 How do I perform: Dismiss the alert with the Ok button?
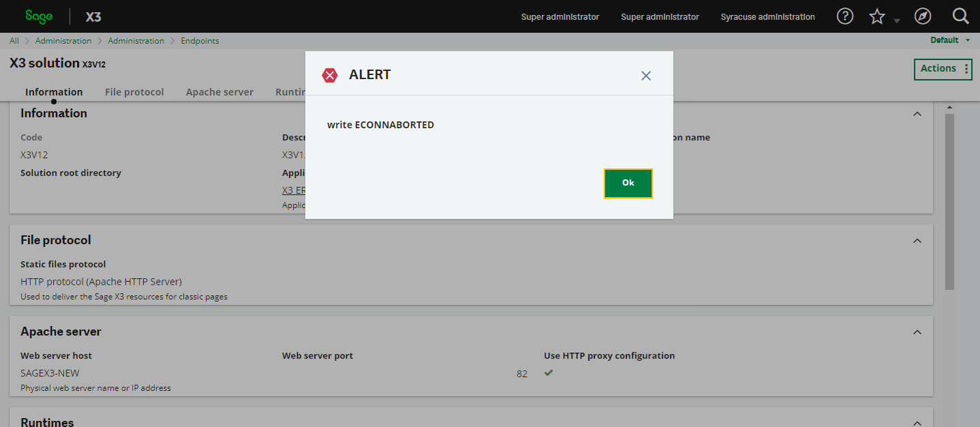coord(628,183)
